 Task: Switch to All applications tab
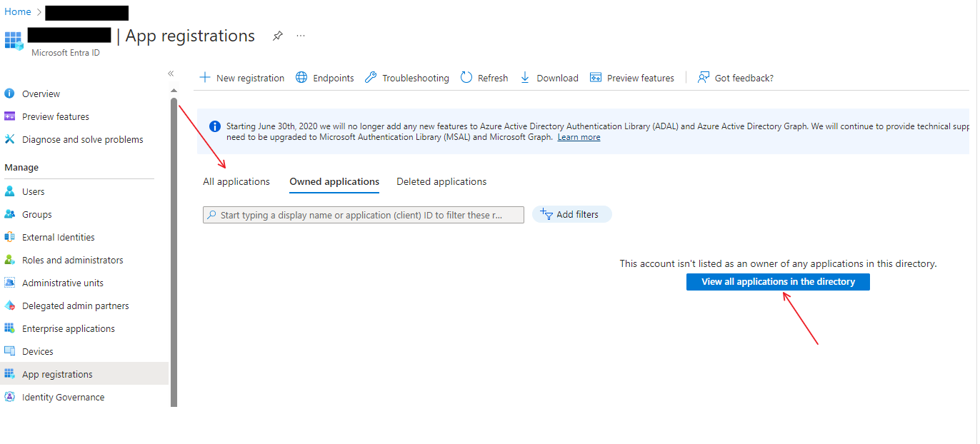tap(236, 182)
